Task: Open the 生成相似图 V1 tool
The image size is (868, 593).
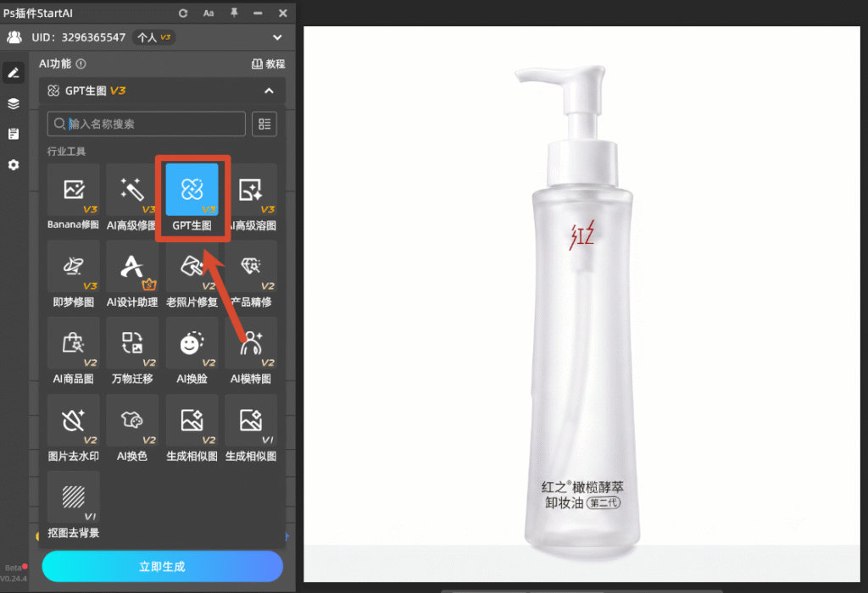Action: pos(251,429)
